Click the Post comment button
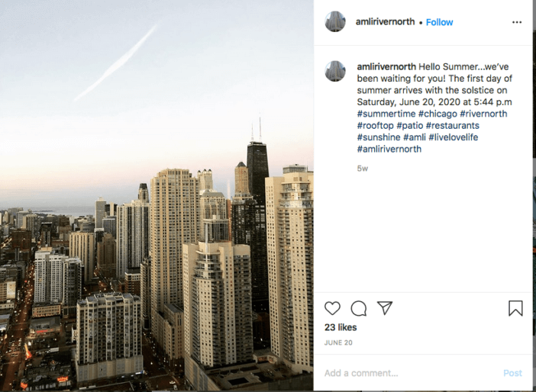Image resolution: width=536 pixels, height=392 pixels. [512, 373]
